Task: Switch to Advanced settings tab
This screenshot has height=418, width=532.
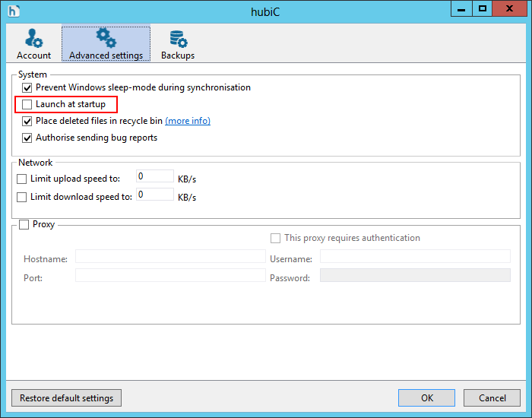Action: [x=106, y=43]
